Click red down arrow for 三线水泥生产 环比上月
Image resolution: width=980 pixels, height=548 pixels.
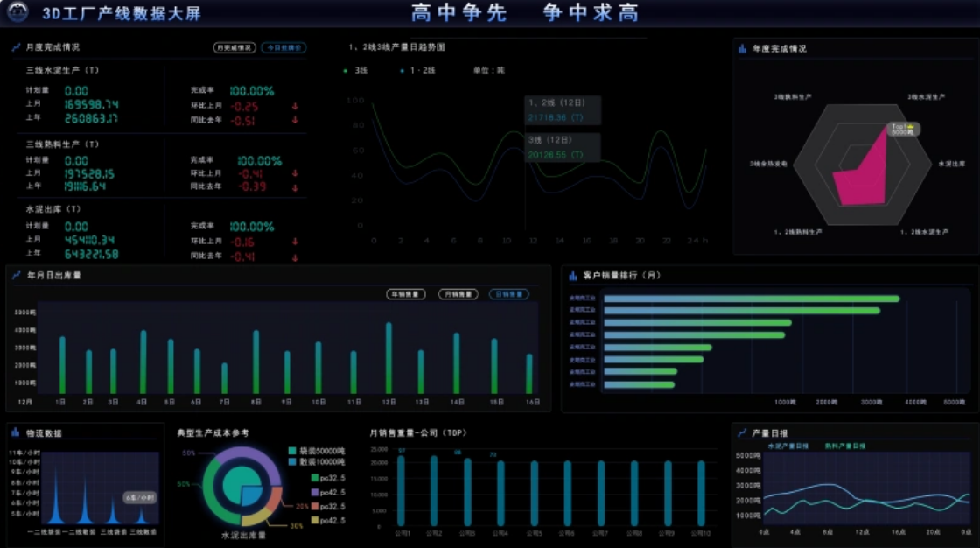click(295, 106)
